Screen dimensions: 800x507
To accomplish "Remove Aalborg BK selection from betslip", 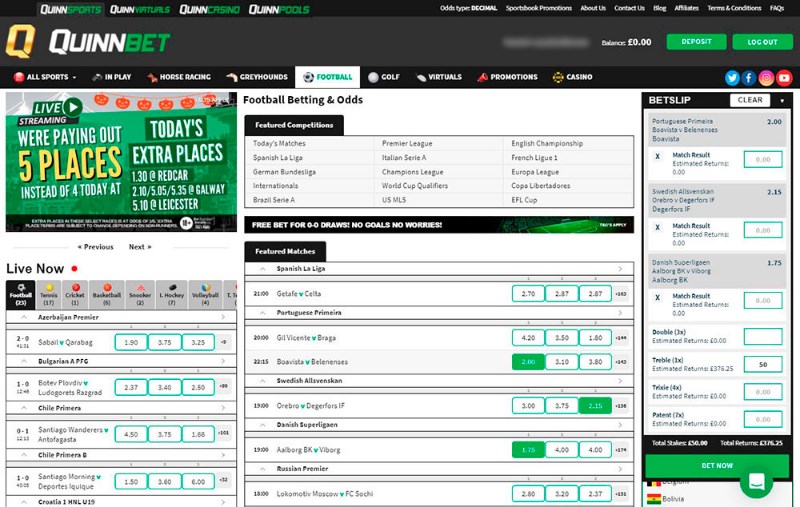I will (658, 298).
